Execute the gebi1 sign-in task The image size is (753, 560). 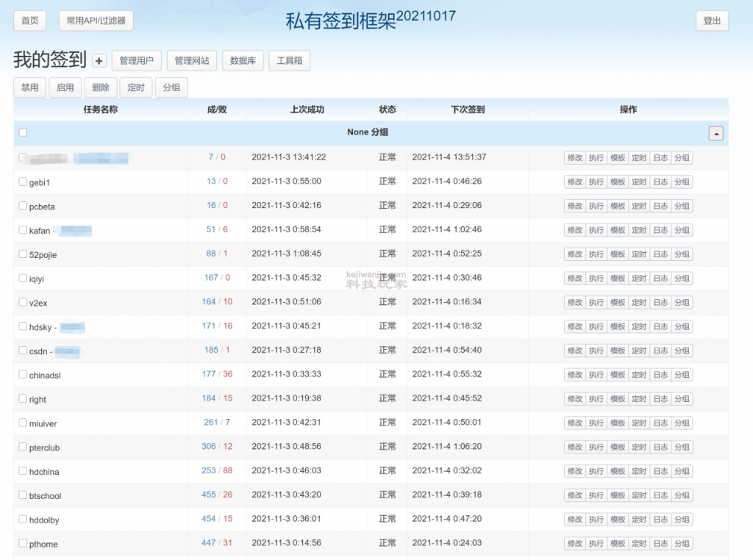[596, 182]
